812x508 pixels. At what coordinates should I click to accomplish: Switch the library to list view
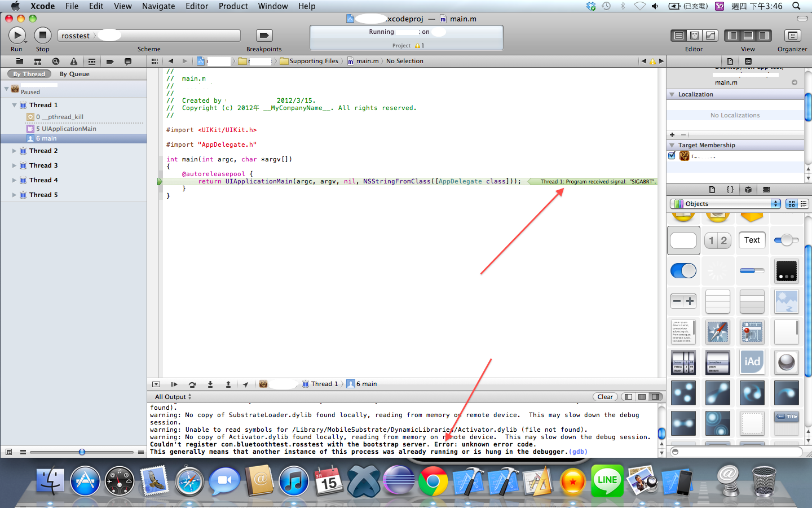pos(804,204)
